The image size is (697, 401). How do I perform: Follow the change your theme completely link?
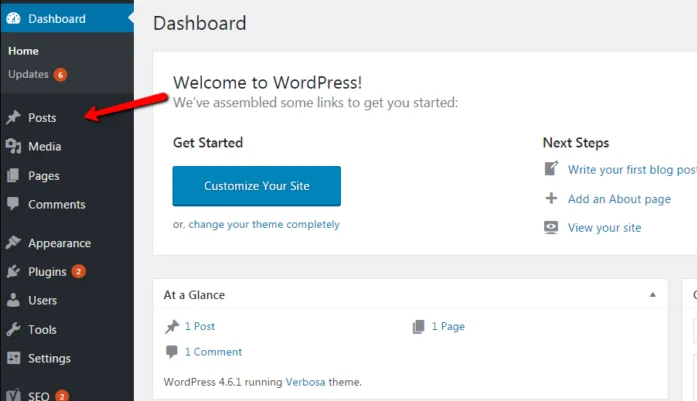[x=264, y=224]
